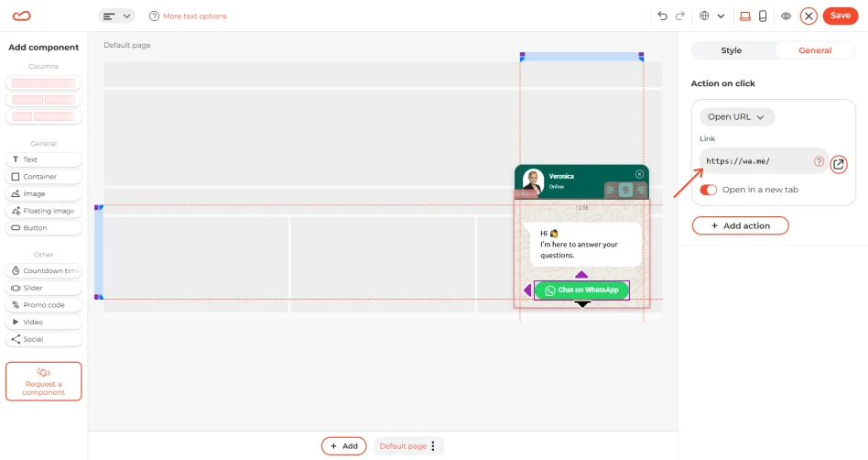Click the red logo in top-left corner
This screenshot has width=868, height=460.
[x=22, y=16]
